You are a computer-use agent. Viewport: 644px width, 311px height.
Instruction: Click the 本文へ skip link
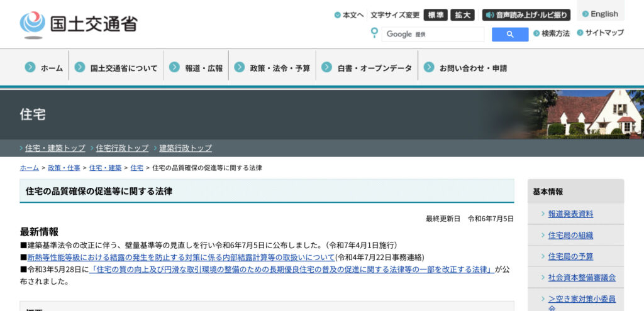[349, 15]
